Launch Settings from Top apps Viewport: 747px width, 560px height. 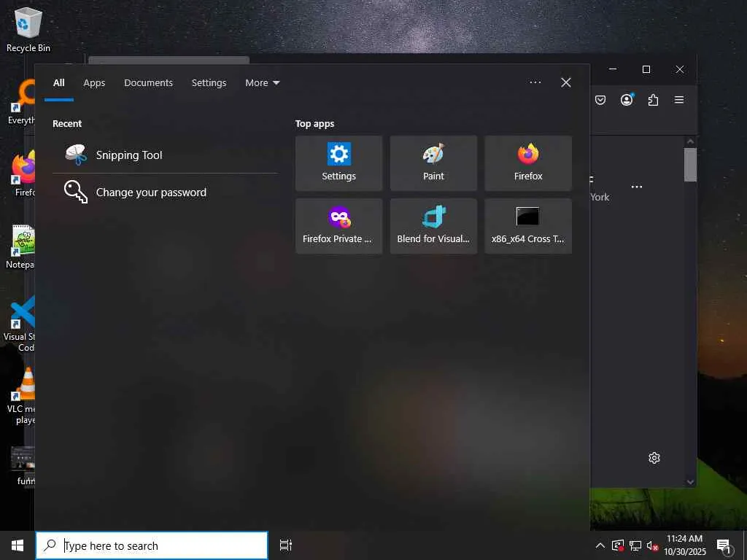coord(338,163)
